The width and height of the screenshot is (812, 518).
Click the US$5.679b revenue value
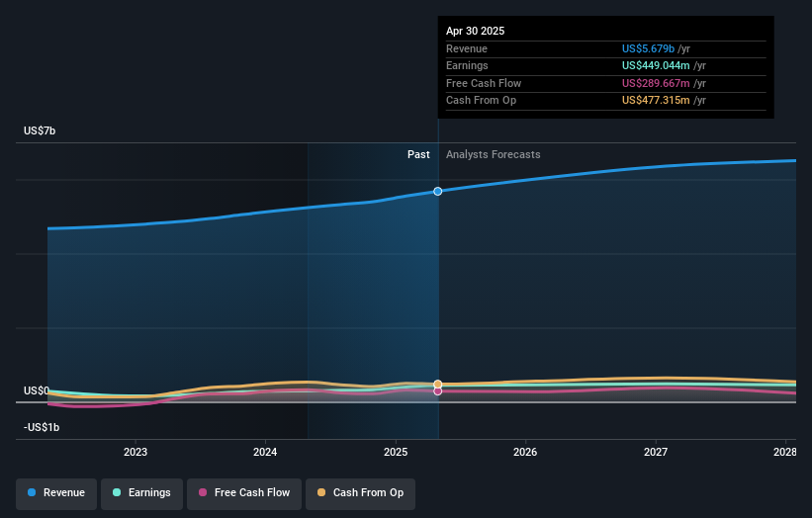648,48
